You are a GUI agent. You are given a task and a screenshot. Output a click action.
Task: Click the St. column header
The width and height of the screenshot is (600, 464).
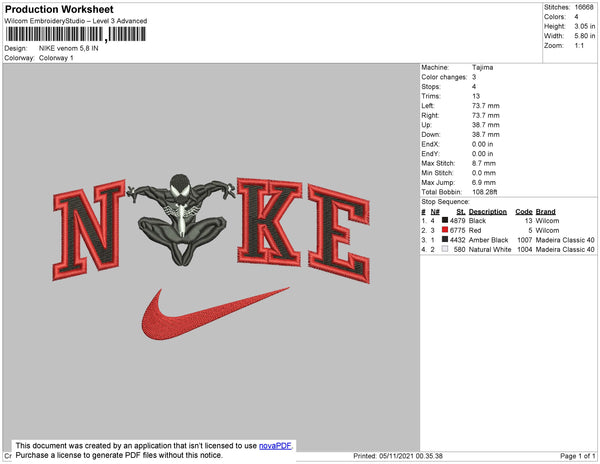461,212
